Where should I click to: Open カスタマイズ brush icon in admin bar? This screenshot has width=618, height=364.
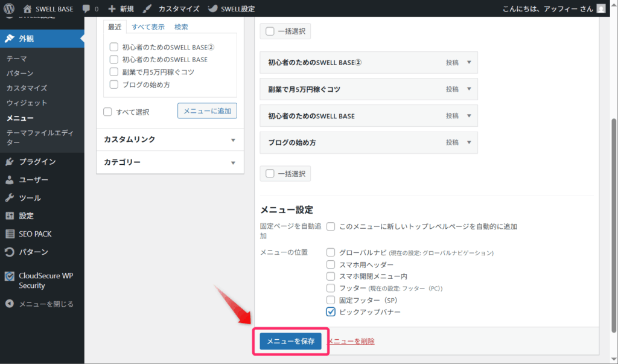[147, 8]
